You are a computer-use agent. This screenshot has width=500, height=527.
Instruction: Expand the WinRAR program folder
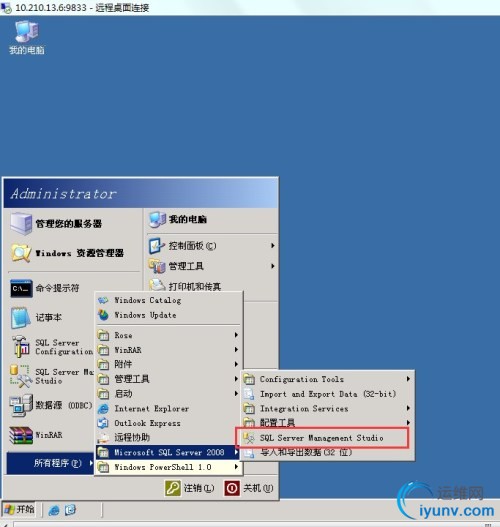(x=169, y=350)
